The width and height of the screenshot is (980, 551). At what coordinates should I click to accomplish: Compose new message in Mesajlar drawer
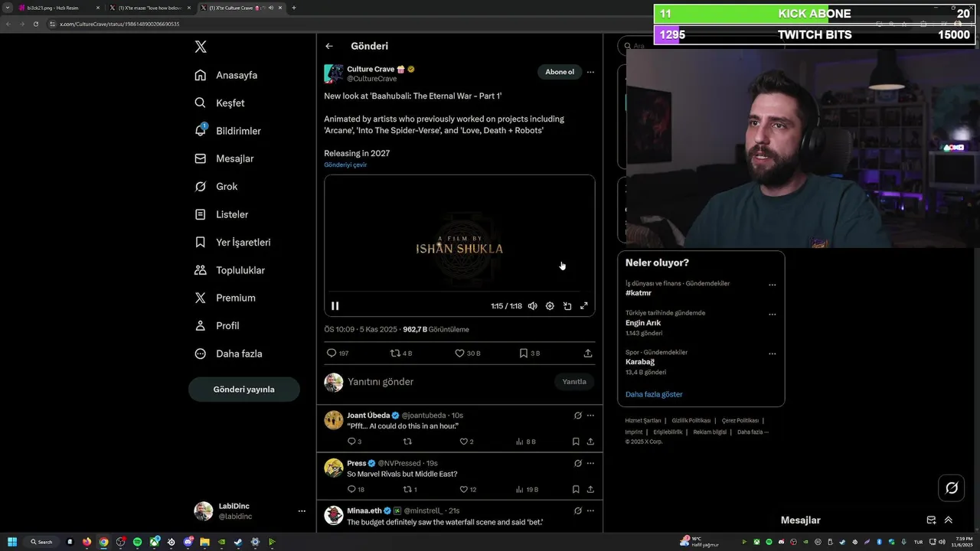(x=931, y=520)
